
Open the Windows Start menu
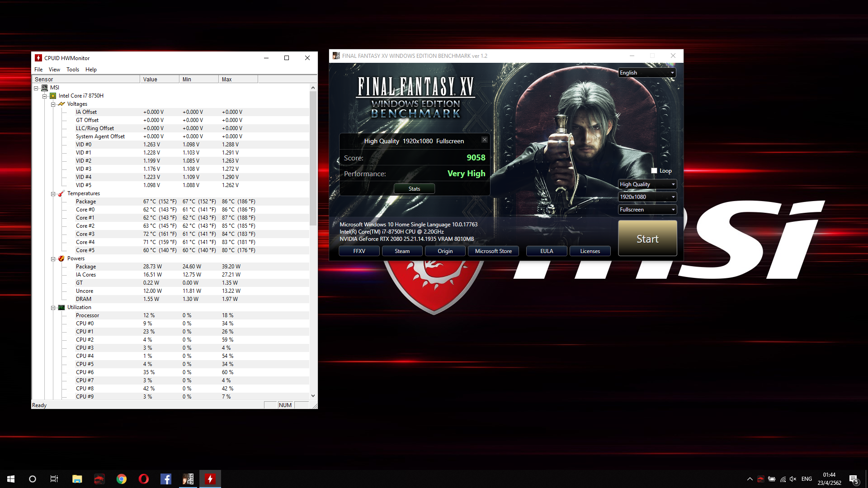pyautogui.click(x=11, y=479)
